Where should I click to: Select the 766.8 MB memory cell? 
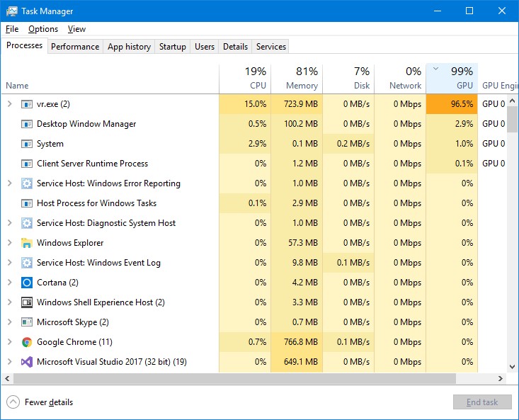(297, 342)
